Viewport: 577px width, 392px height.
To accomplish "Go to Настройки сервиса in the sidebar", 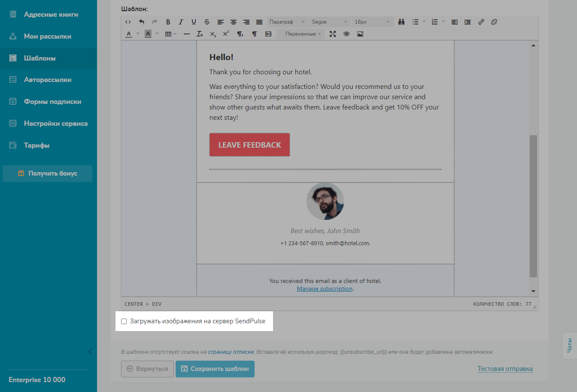I will [55, 124].
